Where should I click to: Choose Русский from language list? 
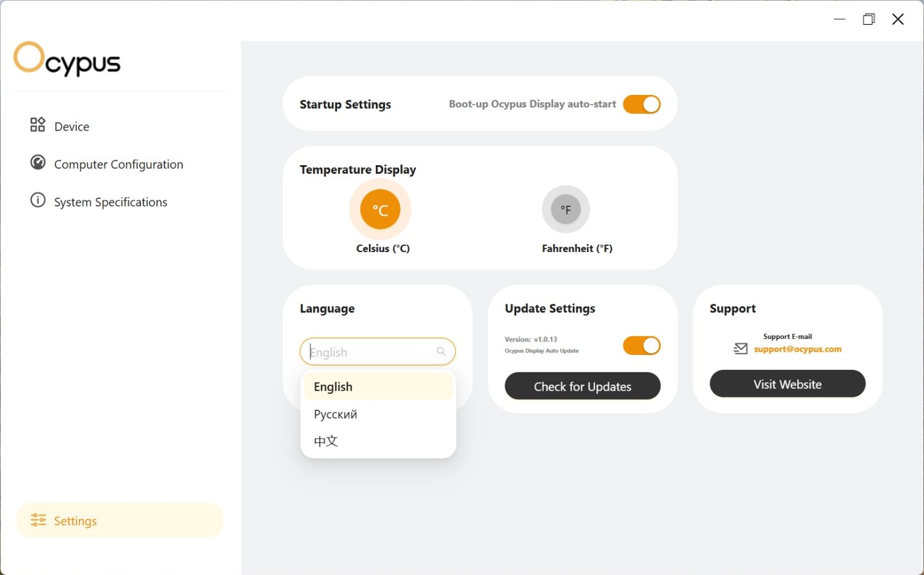(x=336, y=414)
